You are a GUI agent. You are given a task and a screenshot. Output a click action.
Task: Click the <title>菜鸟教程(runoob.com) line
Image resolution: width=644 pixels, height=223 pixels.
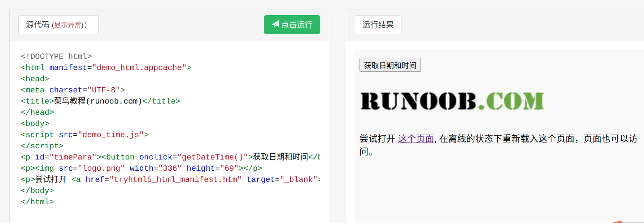[x=100, y=101]
